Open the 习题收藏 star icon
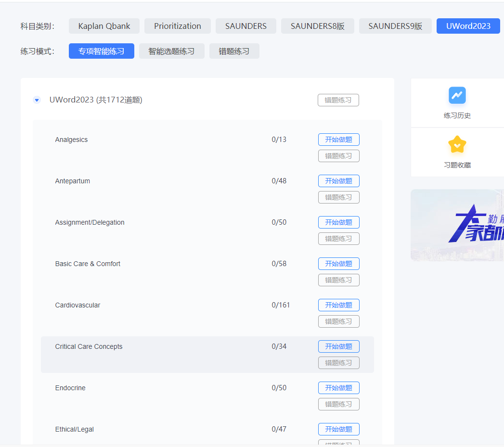 457,145
